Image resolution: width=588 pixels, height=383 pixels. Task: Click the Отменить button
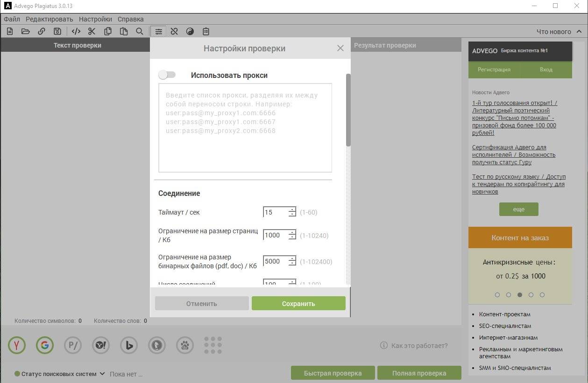(x=202, y=304)
